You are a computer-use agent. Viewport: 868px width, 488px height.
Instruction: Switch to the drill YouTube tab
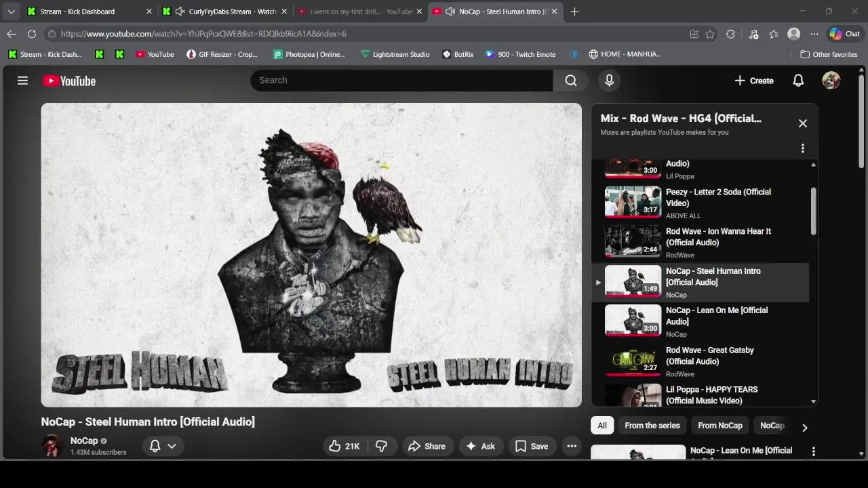click(359, 12)
